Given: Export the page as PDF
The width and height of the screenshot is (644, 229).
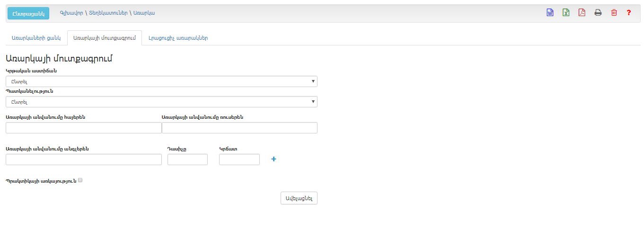Looking at the screenshot, I should pos(582,13).
